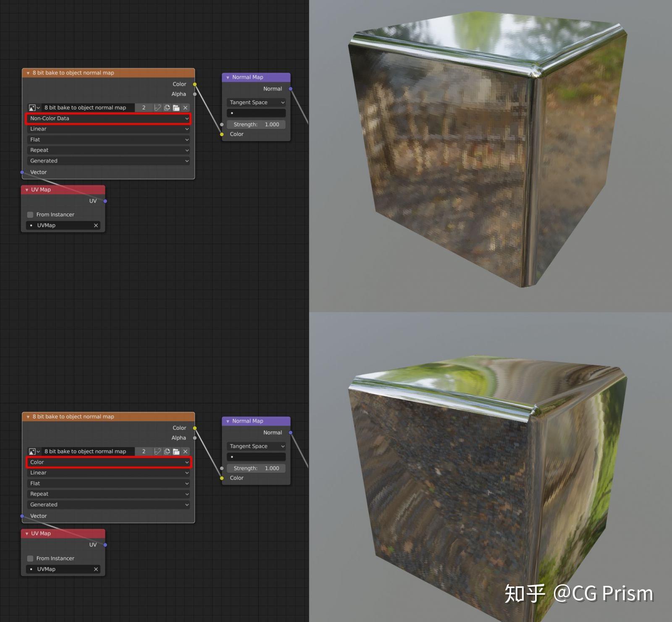This screenshot has height=622, width=672.
Task: Unlink image with X icon on upper texture node
Action: (185, 108)
